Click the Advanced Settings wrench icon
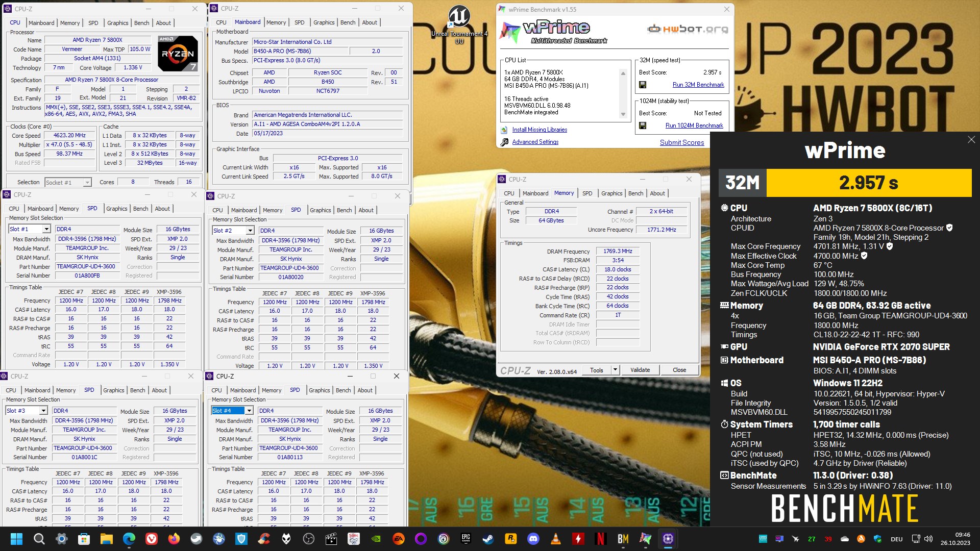Viewport: 980px width, 551px height. (504, 142)
